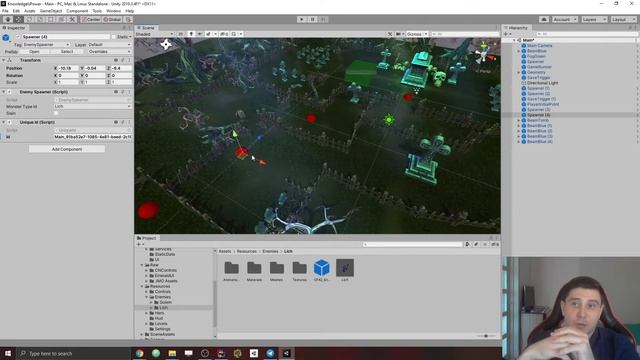Select the Move tool in the toolbar

click(x=18, y=19)
